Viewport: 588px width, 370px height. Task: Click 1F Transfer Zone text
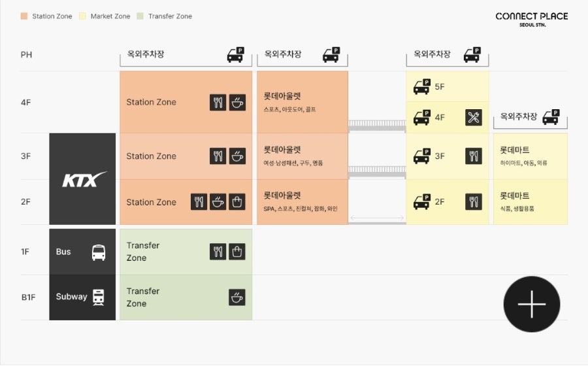[x=143, y=252]
